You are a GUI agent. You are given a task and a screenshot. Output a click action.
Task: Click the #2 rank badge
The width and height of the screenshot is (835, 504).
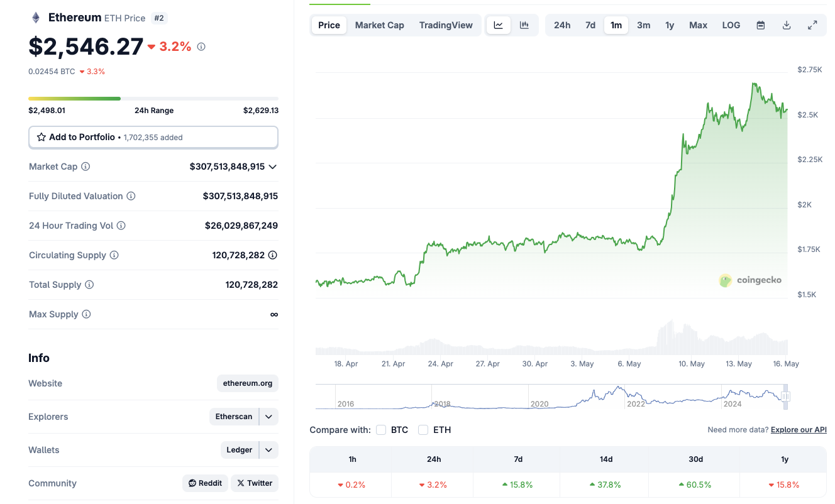[159, 18]
